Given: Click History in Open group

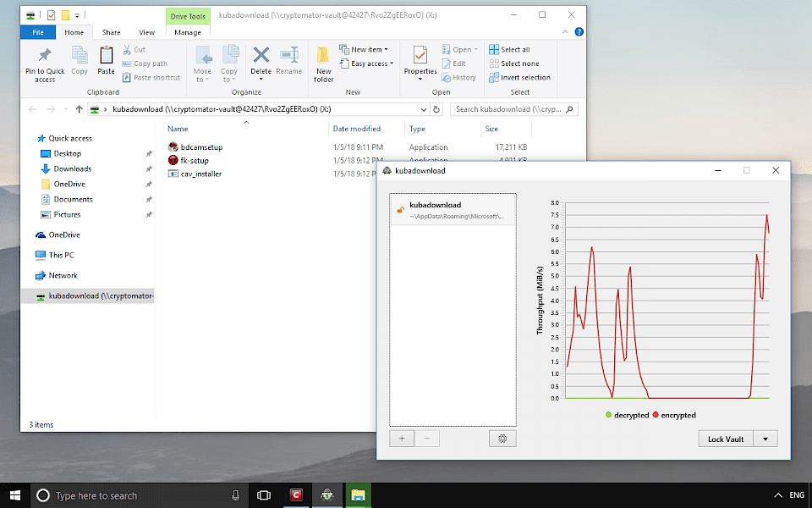Looking at the screenshot, I should (x=458, y=78).
